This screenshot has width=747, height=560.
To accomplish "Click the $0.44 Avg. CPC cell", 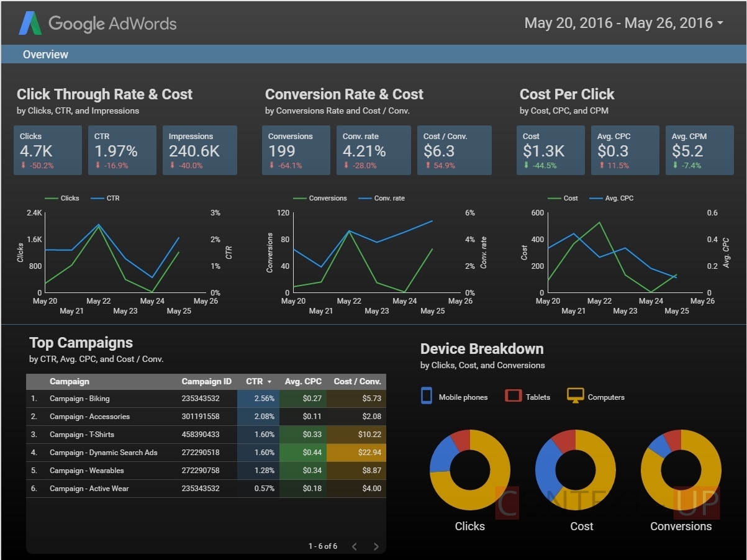I will point(303,453).
